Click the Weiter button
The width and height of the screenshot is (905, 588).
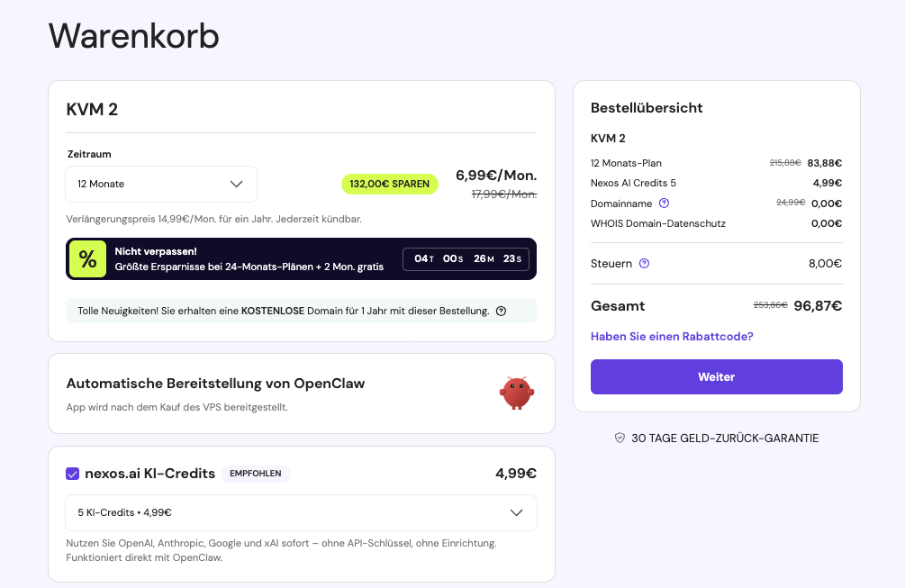point(716,376)
